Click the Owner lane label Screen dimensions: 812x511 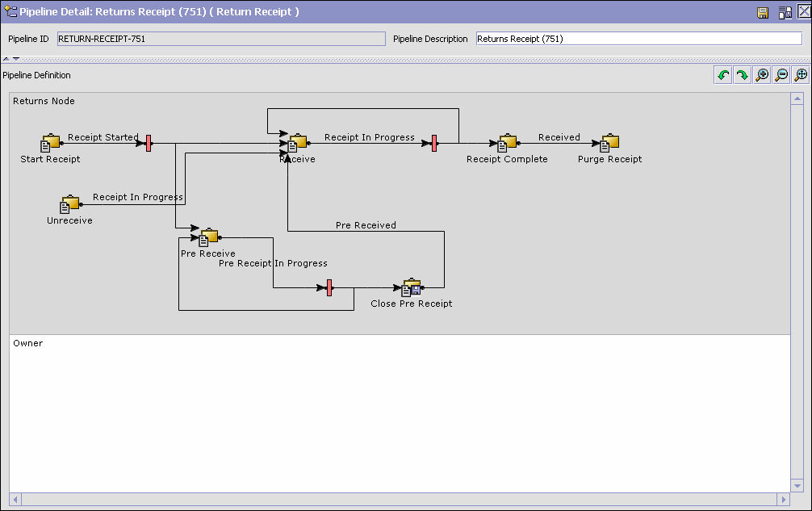[x=28, y=343]
